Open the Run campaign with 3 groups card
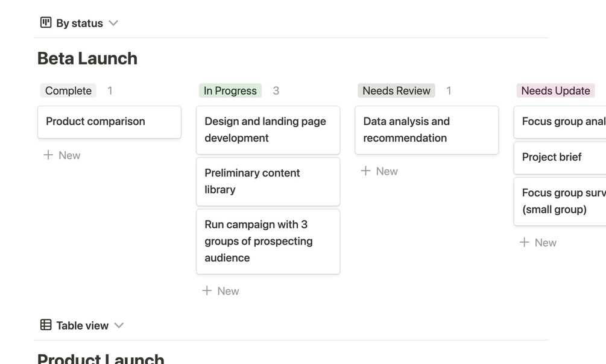Image resolution: width=606 pixels, height=364 pixels. pyautogui.click(x=268, y=241)
